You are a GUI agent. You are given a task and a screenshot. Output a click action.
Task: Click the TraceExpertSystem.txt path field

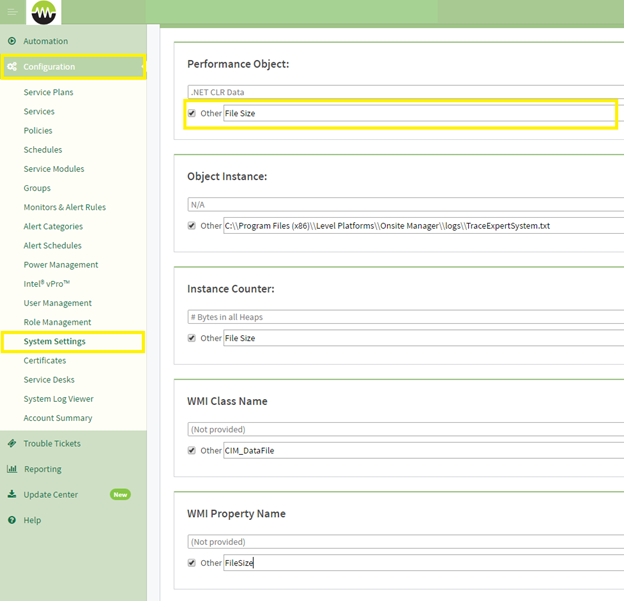(423, 226)
